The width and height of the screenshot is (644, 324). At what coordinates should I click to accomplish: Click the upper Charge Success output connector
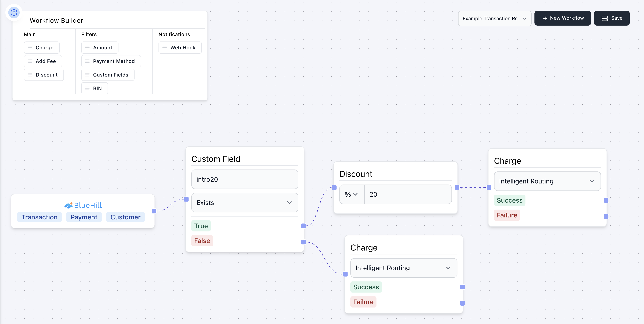pos(606,200)
